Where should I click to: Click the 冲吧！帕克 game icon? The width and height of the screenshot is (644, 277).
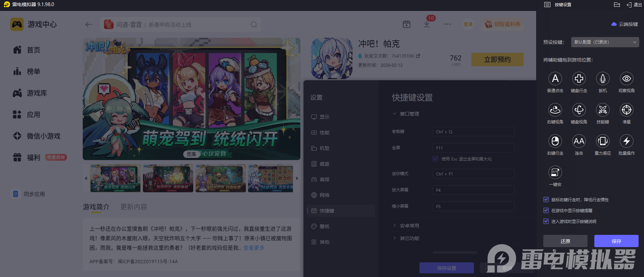pos(332,58)
